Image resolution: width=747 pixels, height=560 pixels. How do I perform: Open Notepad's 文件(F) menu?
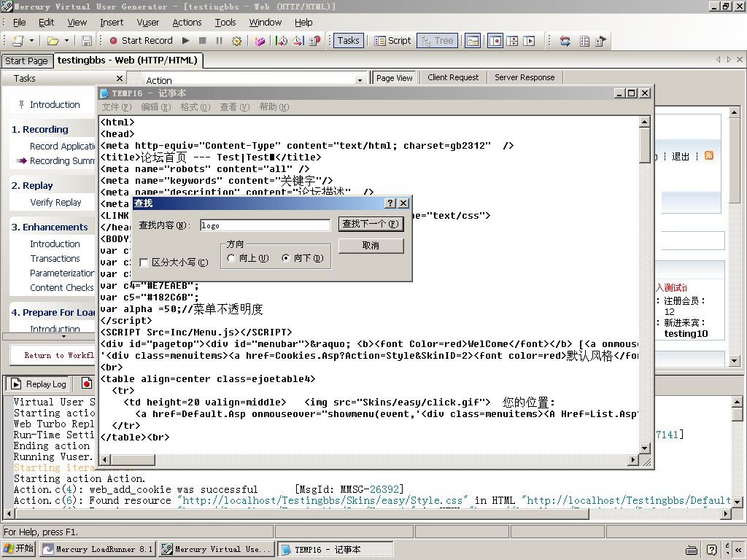[116, 107]
